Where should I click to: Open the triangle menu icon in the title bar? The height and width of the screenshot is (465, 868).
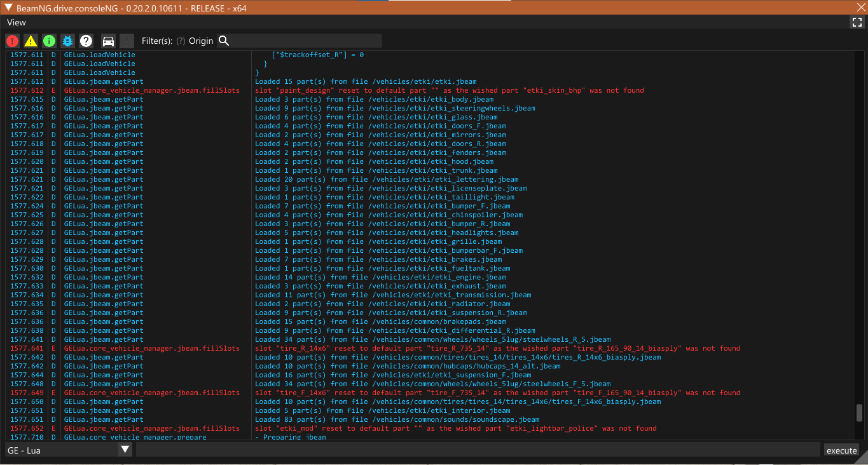click(x=9, y=8)
